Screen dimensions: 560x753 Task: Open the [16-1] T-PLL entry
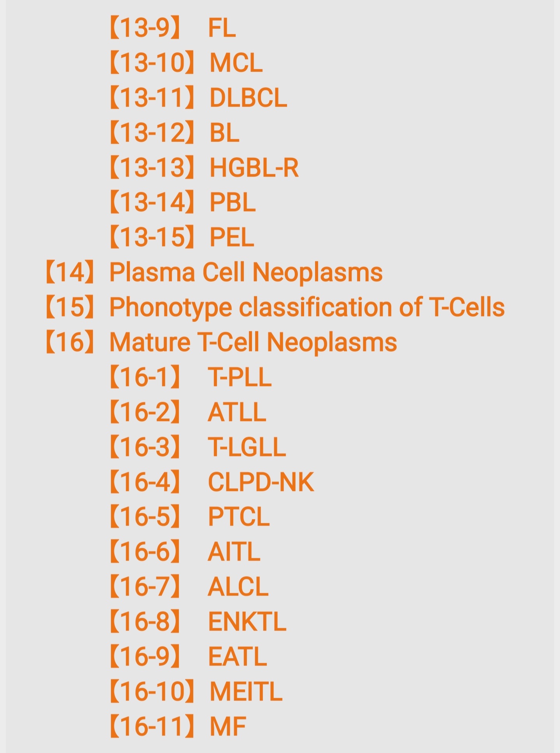[190, 377]
